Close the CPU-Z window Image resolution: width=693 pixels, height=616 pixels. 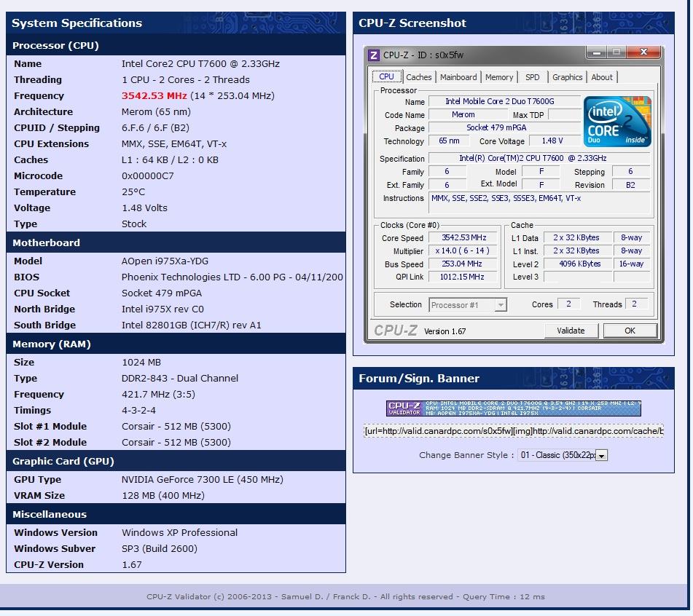(644, 52)
